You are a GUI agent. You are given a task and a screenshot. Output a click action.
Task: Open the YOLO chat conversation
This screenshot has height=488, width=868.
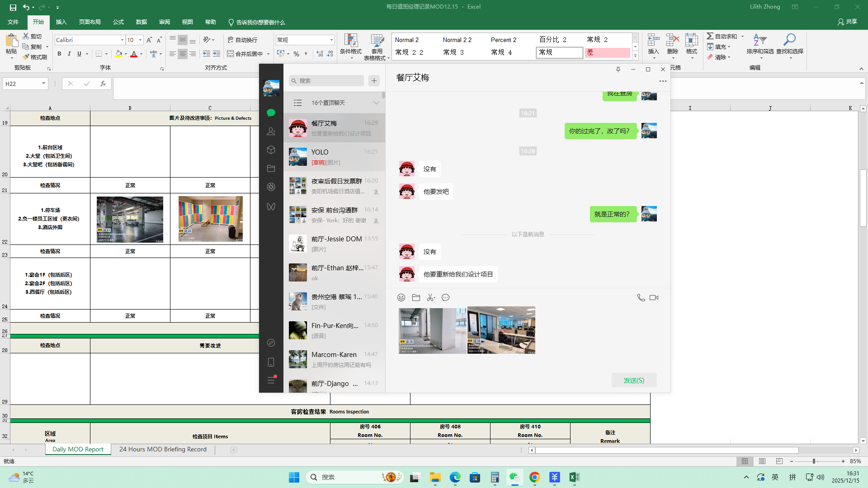tap(335, 157)
